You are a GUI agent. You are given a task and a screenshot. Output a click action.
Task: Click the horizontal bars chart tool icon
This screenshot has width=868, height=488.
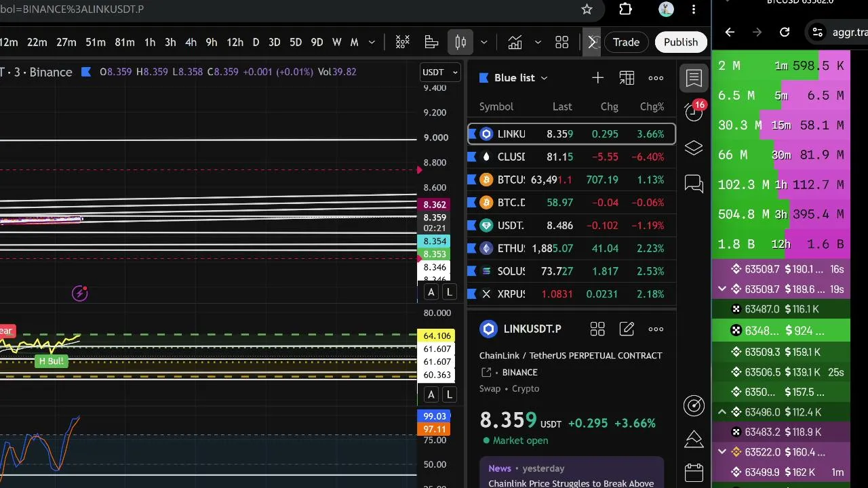point(431,42)
